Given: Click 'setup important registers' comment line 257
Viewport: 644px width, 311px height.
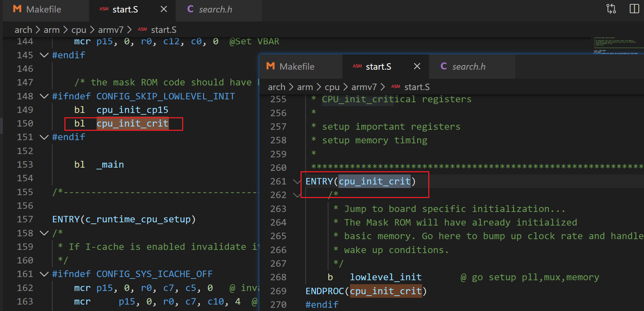Looking at the screenshot, I should [x=391, y=127].
